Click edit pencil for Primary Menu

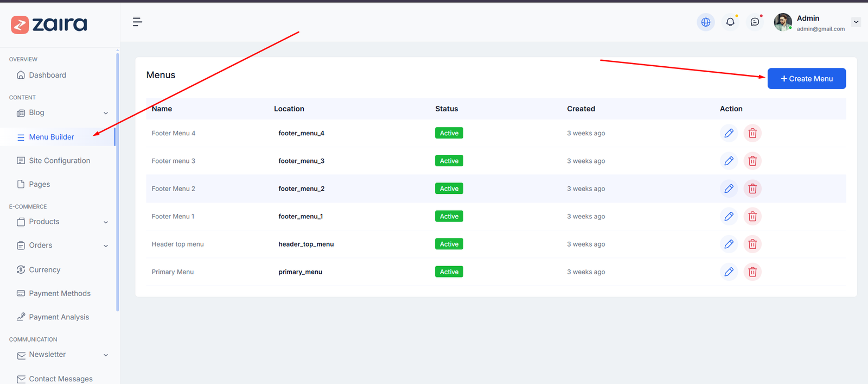point(729,272)
